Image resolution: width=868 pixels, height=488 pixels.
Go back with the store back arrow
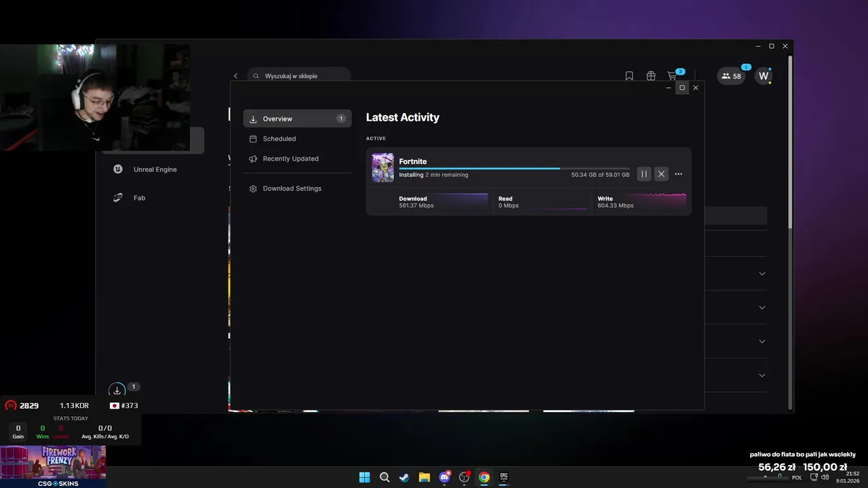(235, 76)
